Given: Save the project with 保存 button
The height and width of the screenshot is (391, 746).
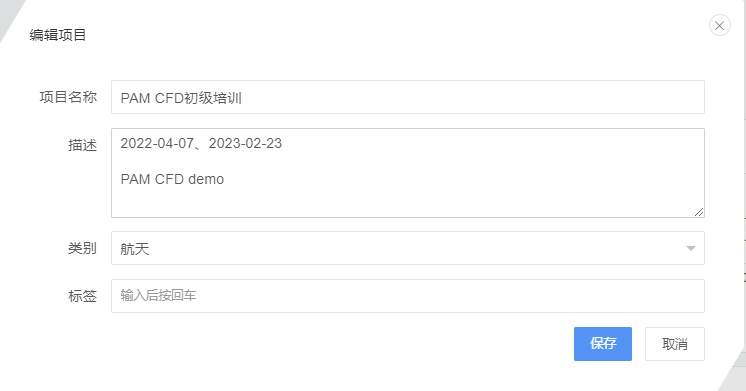Looking at the screenshot, I should (603, 344).
